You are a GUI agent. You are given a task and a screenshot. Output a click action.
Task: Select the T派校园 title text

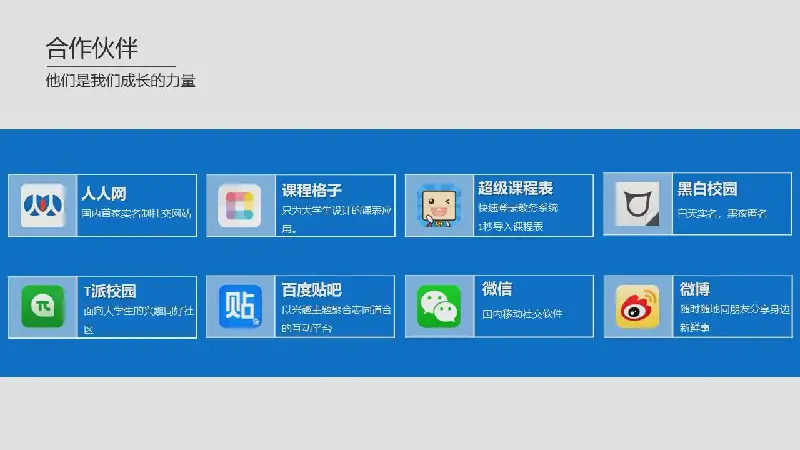(x=110, y=291)
